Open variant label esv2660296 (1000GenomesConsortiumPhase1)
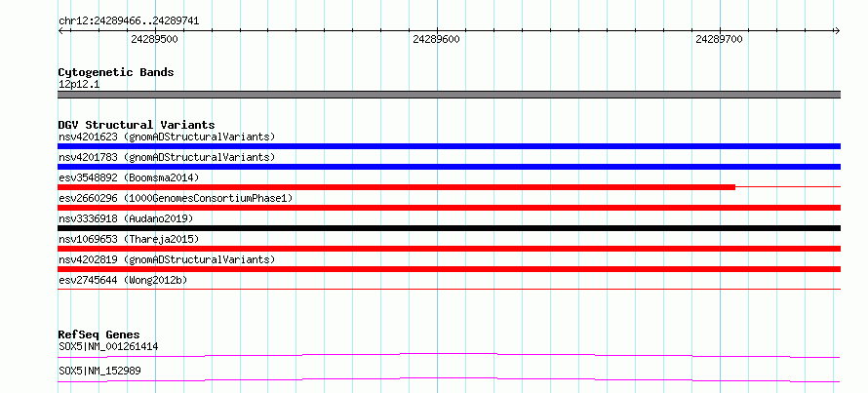The height and width of the screenshot is (393, 868). tap(175, 198)
